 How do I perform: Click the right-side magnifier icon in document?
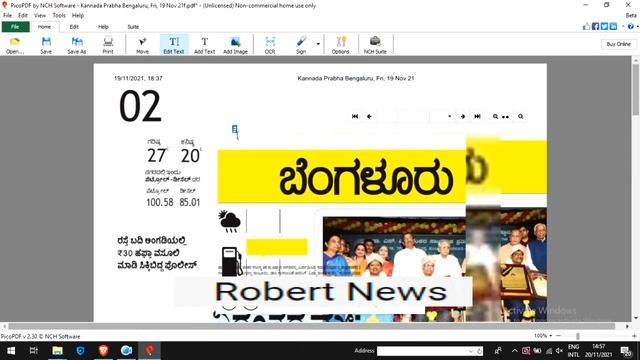coord(520,116)
